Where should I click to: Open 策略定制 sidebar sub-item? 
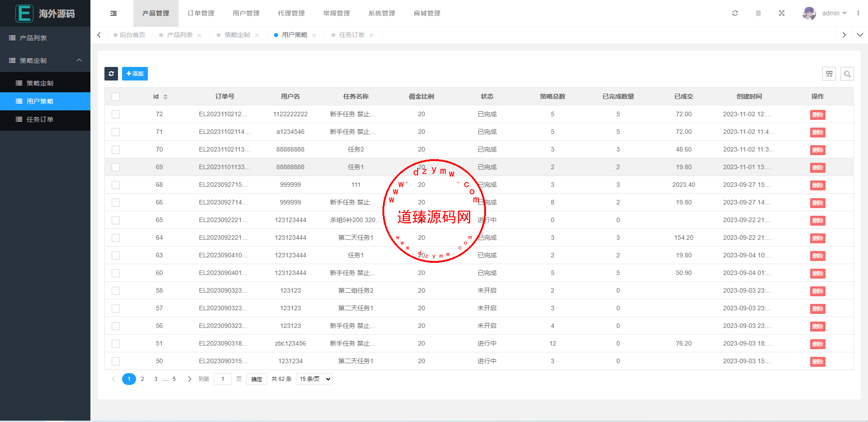pyautogui.click(x=45, y=83)
